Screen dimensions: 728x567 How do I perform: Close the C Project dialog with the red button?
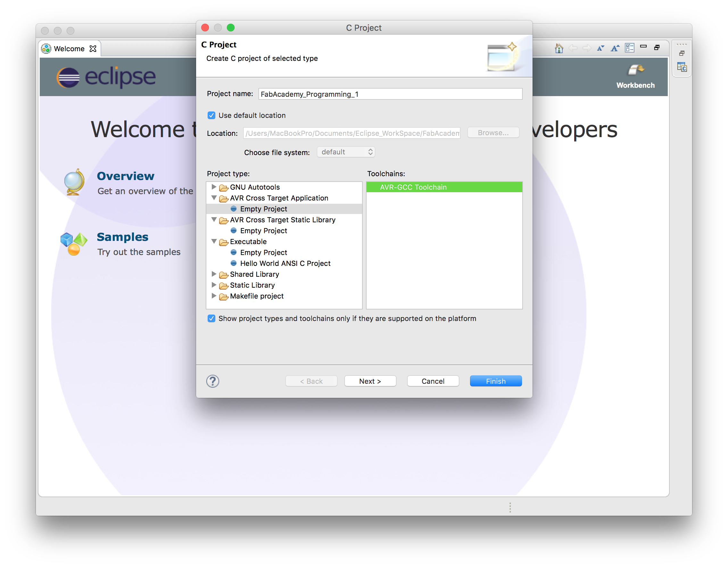[205, 28]
